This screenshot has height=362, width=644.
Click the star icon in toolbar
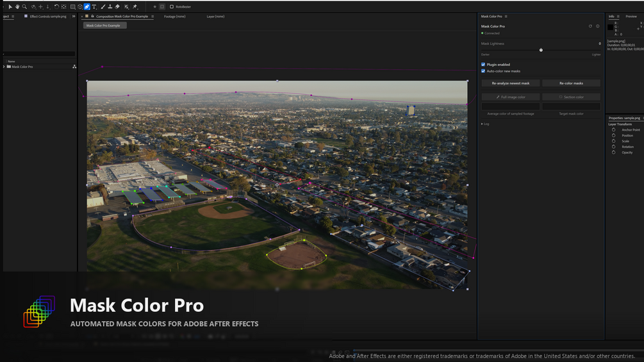155,6
